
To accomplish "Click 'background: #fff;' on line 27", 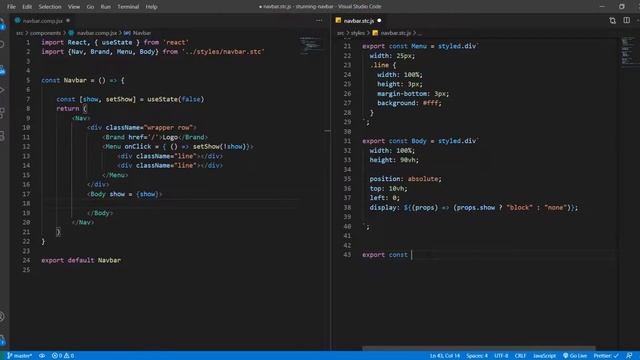I will (x=409, y=103).
